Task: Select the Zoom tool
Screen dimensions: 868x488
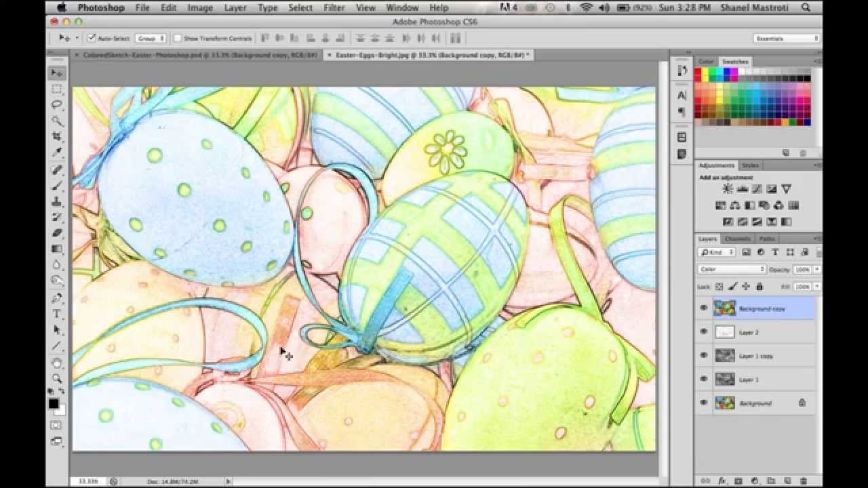Action: tap(57, 378)
